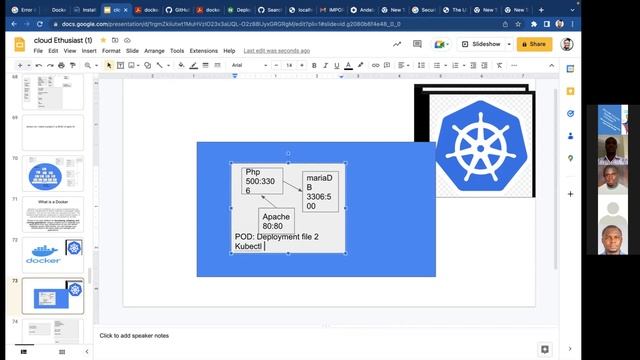This screenshot has height=360, width=640.
Task: Open the Shape tool
Action: [148, 65]
